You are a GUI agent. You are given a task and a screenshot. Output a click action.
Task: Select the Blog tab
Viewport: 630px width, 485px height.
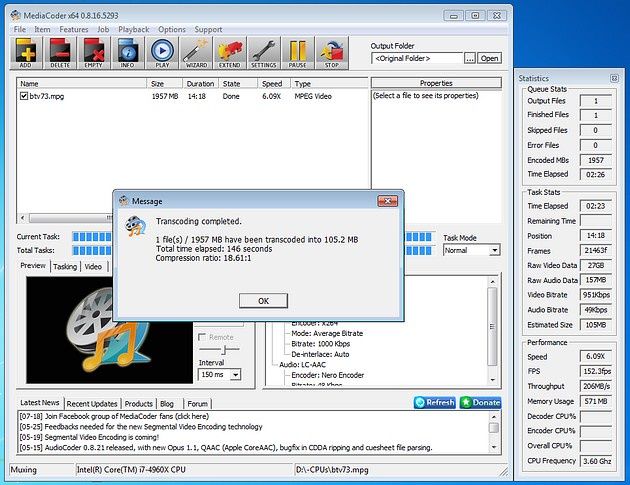[167, 404]
